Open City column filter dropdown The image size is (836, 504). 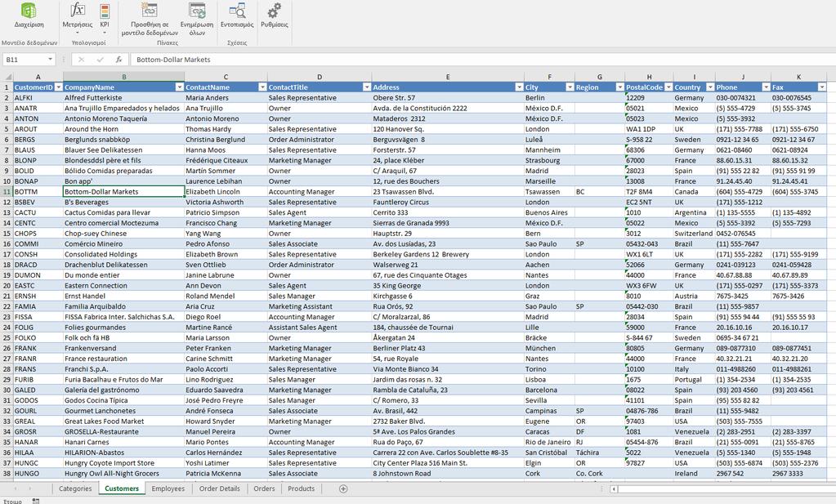(x=570, y=87)
